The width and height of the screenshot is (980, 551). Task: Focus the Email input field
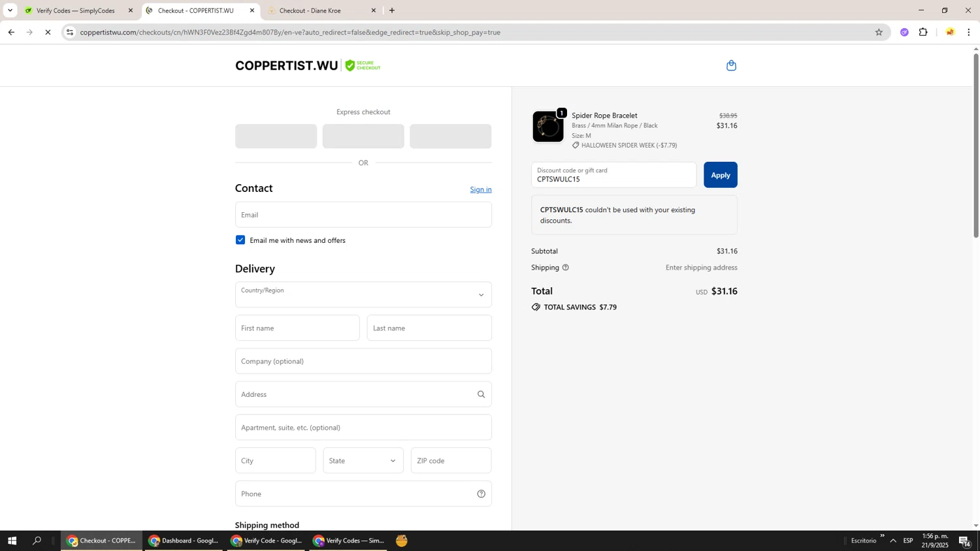pos(363,215)
